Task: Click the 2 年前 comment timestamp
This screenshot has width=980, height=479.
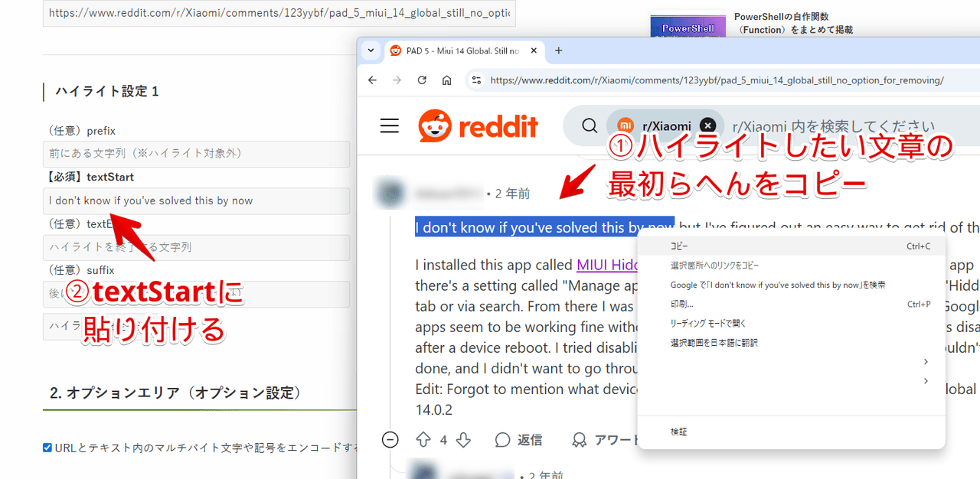Action: [512, 194]
